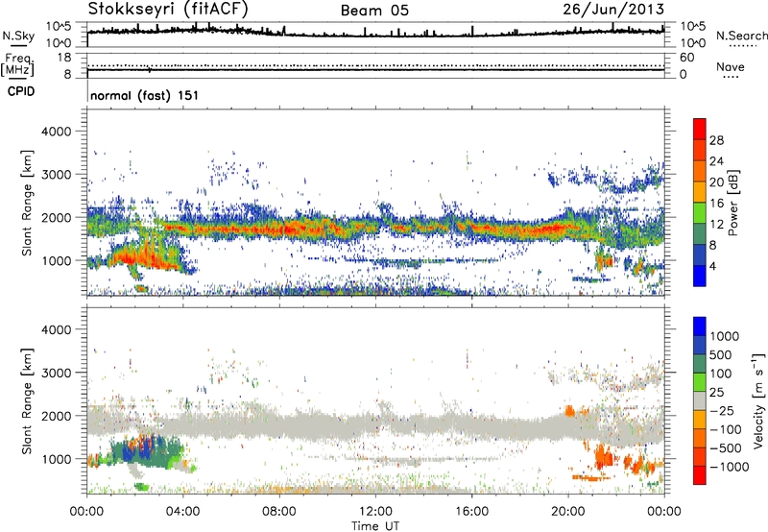Viewport: 768px width, 532px height.
Task: Click the 'Nave' legend label
Action: click(731, 67)
